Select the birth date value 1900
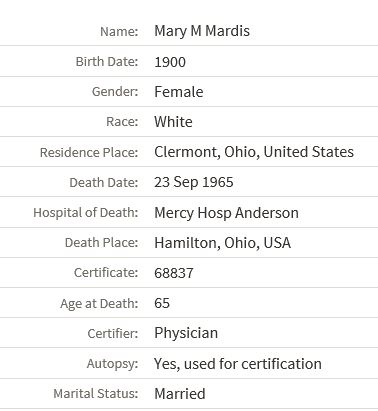 (170, 62)
